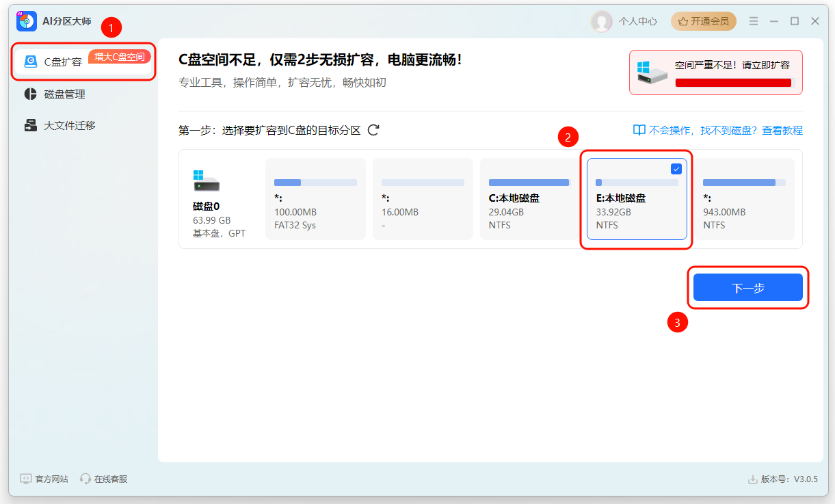
Task: Click the 磁盘0 drive icon
Action: (207, 181)
